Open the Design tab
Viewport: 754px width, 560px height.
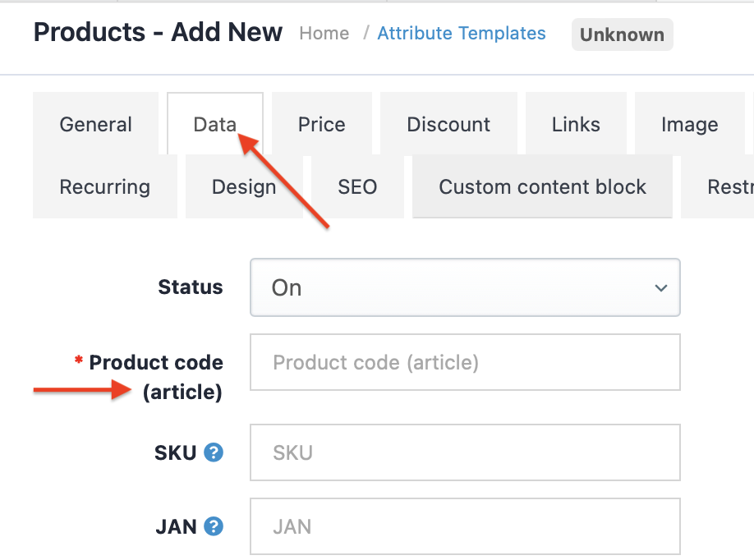pos(244,187)
